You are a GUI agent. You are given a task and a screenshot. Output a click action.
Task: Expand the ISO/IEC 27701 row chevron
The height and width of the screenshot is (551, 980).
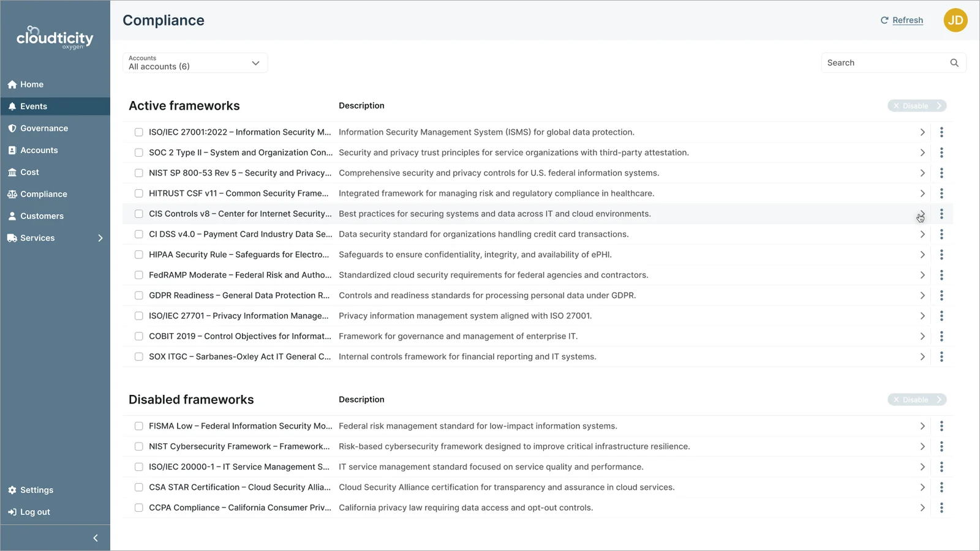922,316
